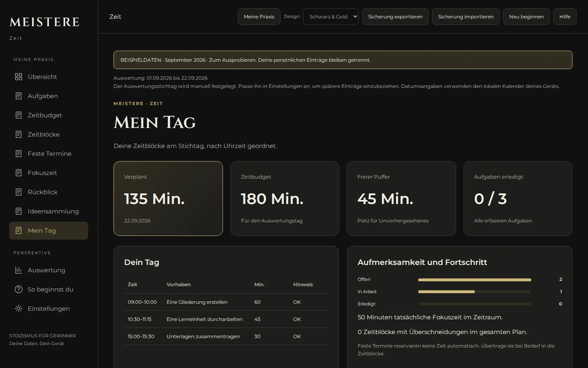Click the Übersicht grid icon
The width and height of the screenshot is (588, 368).
tap(18, 77)
